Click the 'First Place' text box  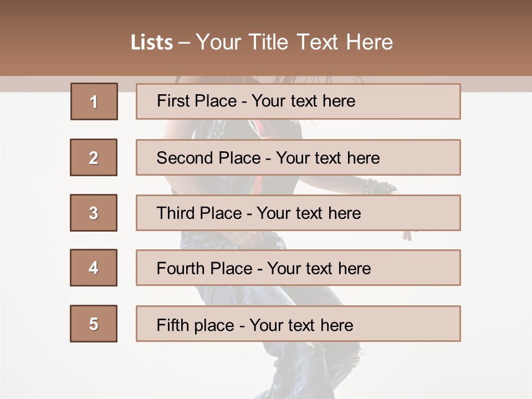[x=298, y=101]
